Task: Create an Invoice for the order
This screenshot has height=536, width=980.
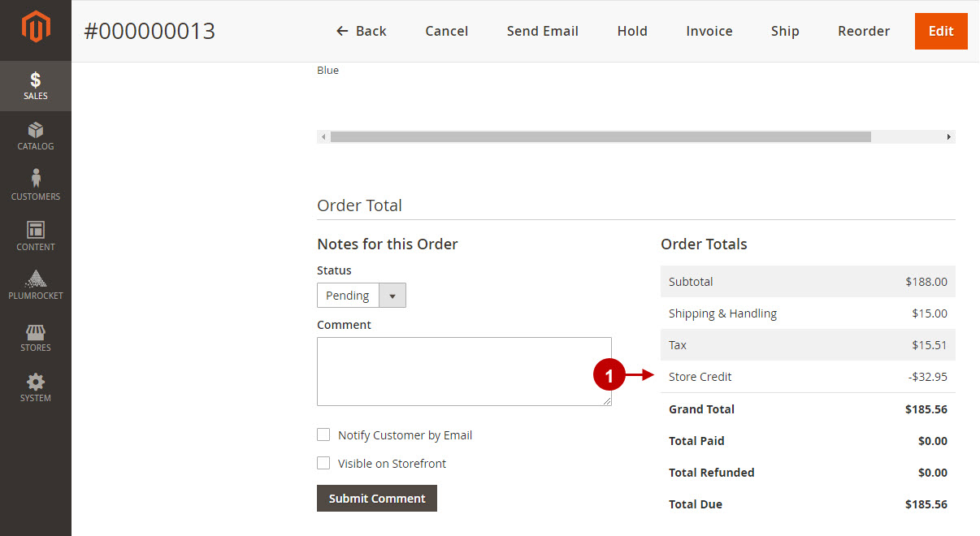Action: (x=709, y=31)
